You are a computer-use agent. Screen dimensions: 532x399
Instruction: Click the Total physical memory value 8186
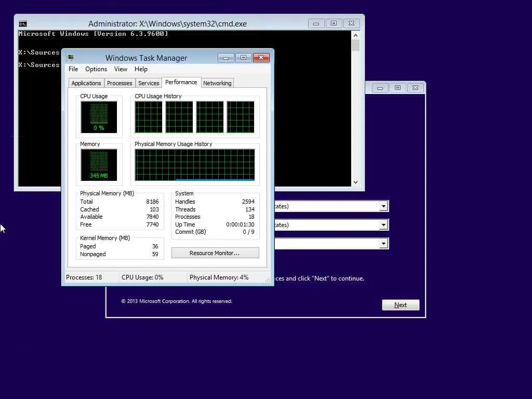152,202
